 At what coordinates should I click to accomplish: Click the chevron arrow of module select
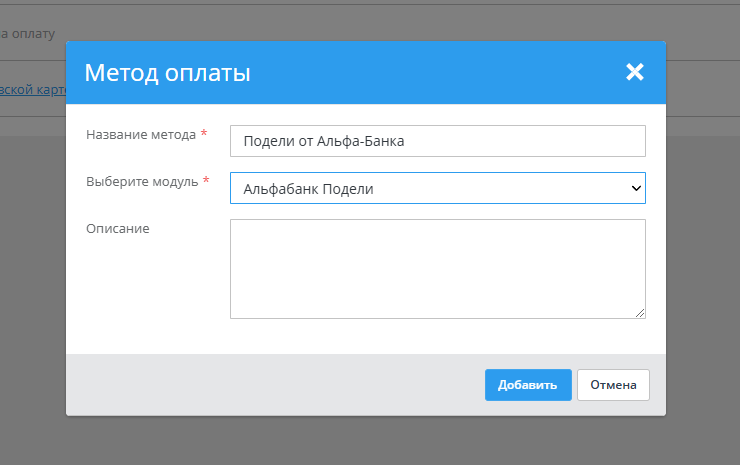point(635,188)
